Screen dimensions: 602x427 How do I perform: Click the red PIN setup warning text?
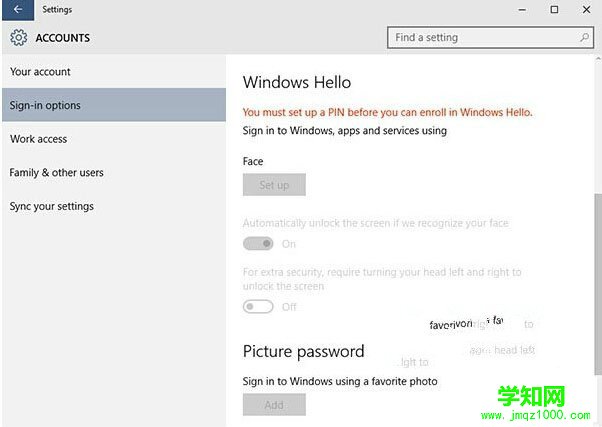tap(387, 112)
